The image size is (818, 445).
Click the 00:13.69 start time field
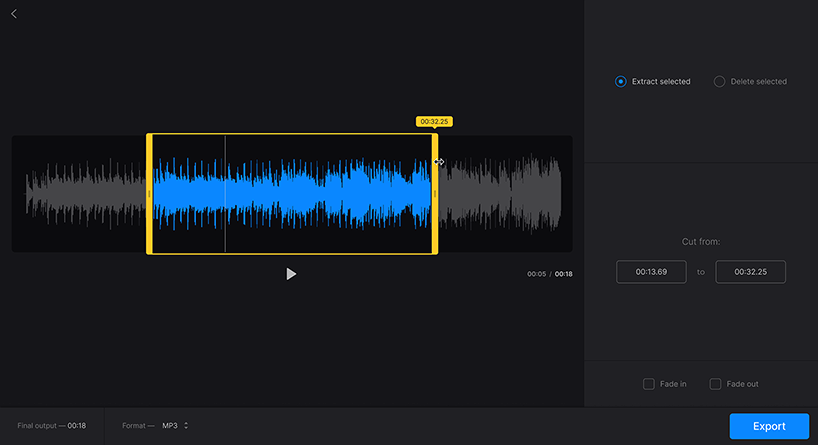(x=651, y=272)
